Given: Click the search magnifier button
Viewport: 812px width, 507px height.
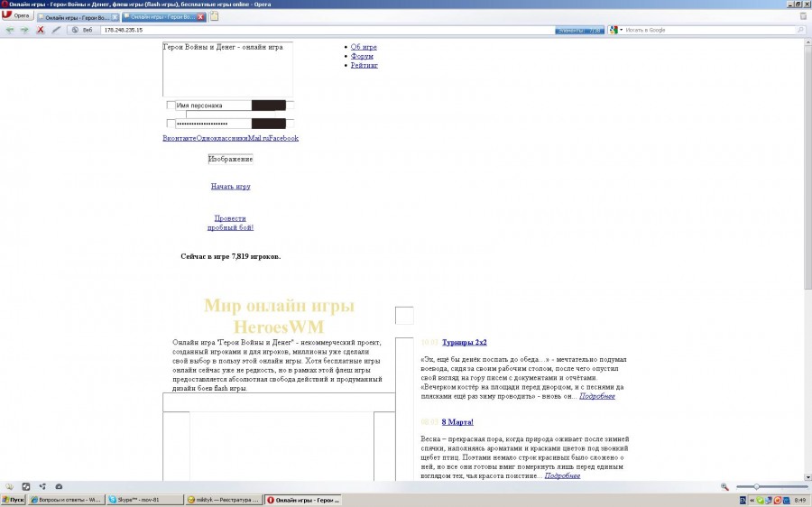Looking at the screenshot, I should 800,30.
